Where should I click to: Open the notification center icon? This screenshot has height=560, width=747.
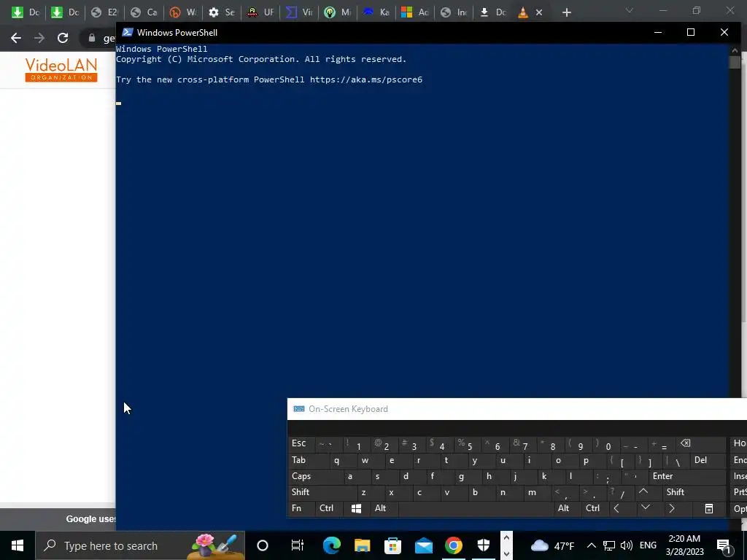(724, 545)
